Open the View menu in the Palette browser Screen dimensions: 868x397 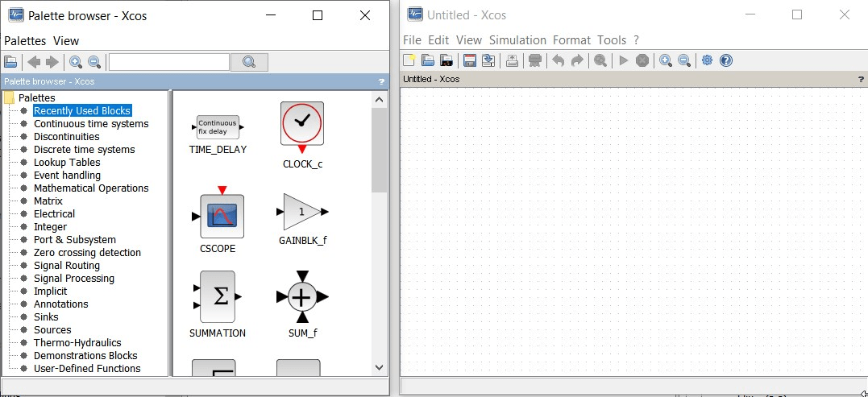click(66, 41)
